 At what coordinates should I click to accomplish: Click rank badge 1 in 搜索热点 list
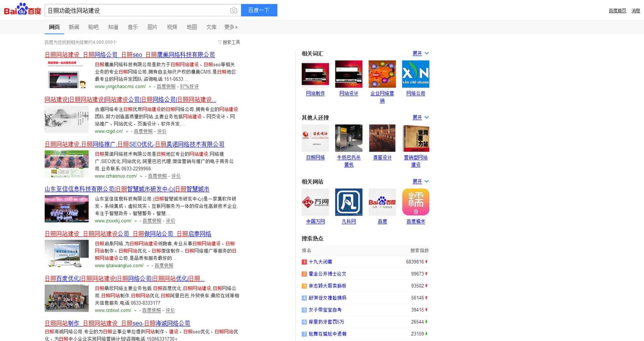tap(304, 262)
